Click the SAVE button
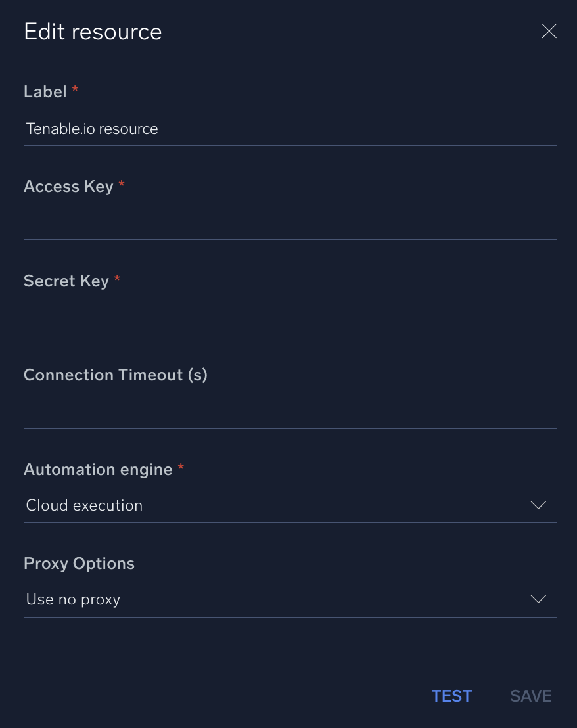This screenshot has width=577, height=728. [530, 696]
